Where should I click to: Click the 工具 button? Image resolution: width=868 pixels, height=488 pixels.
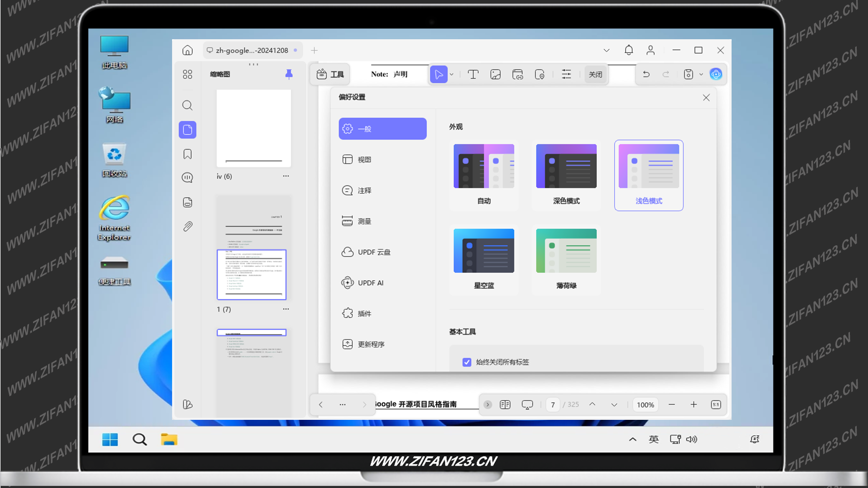pos(330,74)
